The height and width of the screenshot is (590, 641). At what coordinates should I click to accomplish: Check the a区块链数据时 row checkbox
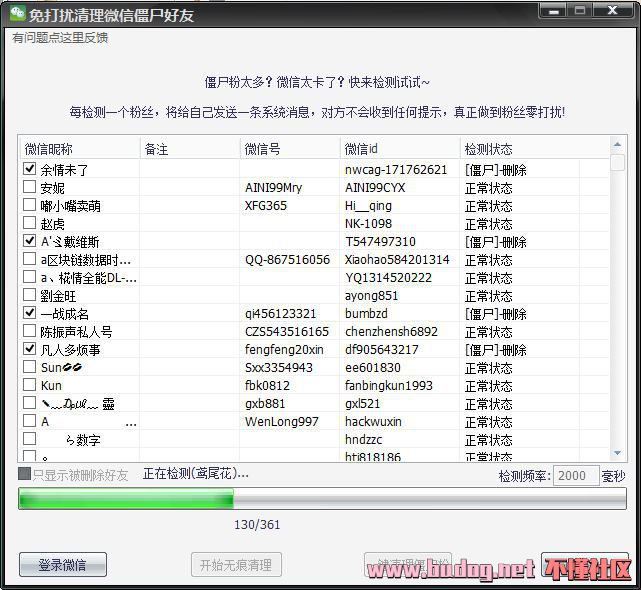pyautogui.click(x=29, y=258)
